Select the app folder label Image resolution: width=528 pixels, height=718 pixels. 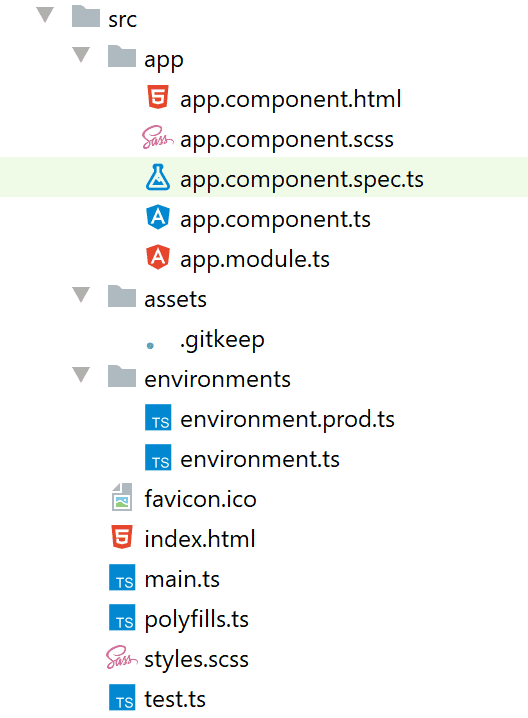[164, 61]
